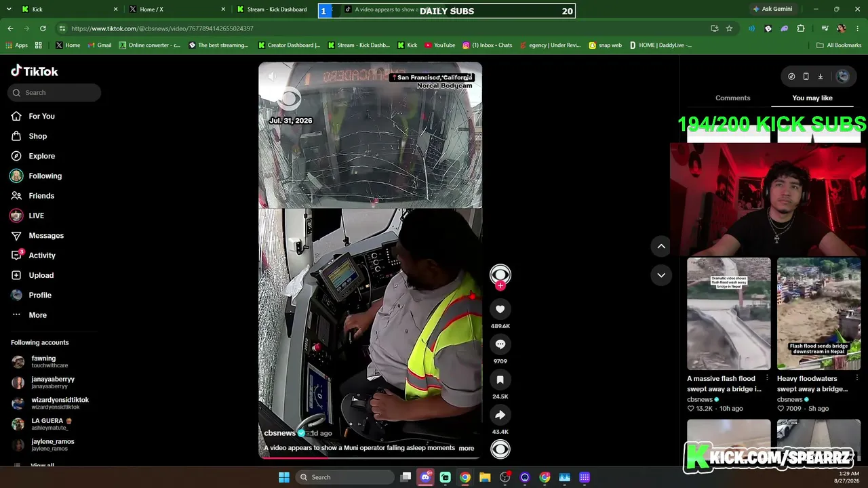
Task: Open the Gmail bookmark
Action: (x=99, y=45)
